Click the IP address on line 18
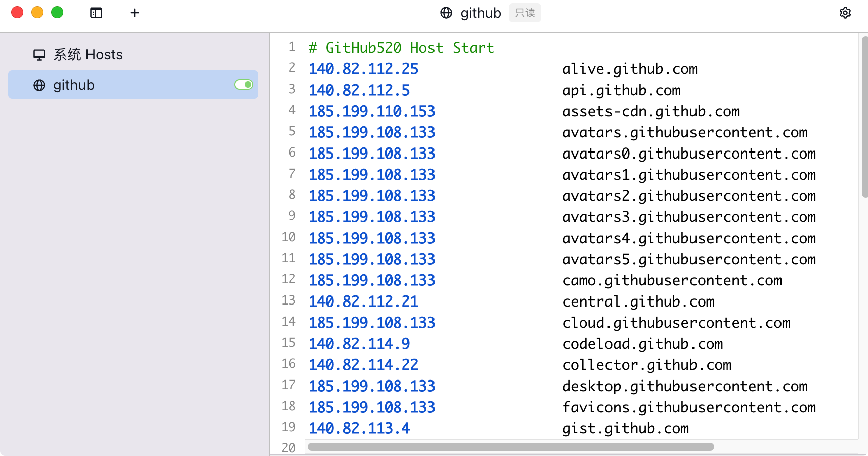Screen dimensions: 868x456 point(372,407)
